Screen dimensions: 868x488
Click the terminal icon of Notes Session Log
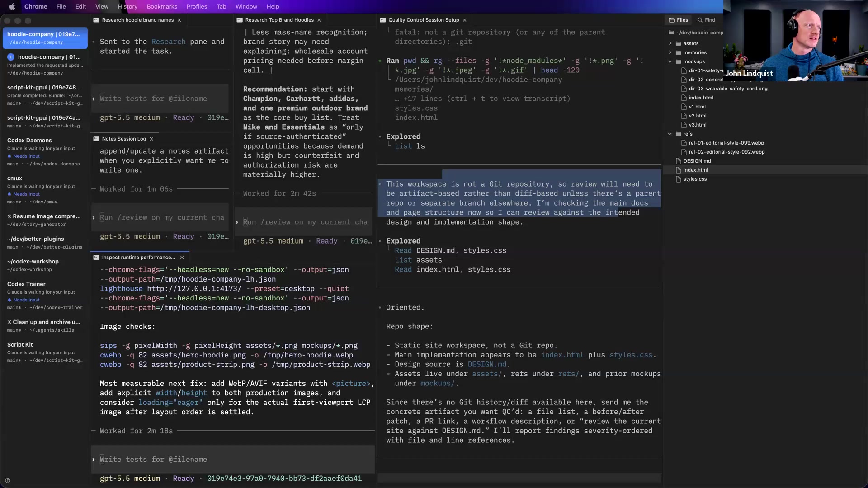coord(96,139)
